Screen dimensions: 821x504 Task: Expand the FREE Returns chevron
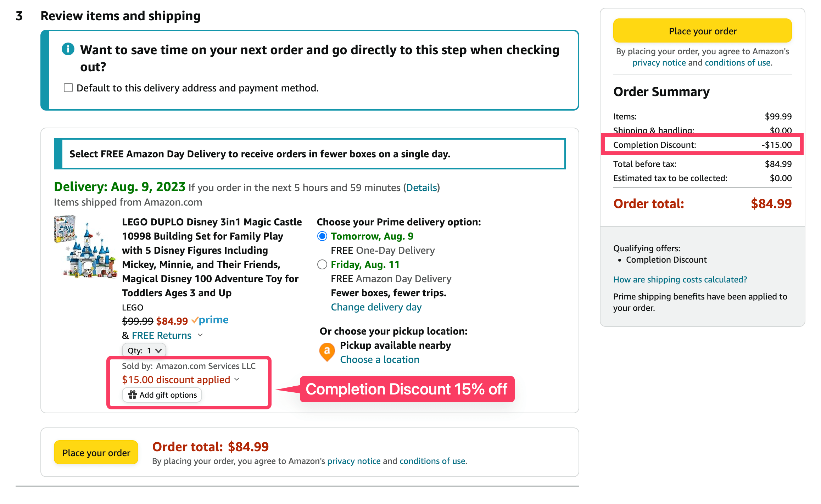(x=200, y=335)
